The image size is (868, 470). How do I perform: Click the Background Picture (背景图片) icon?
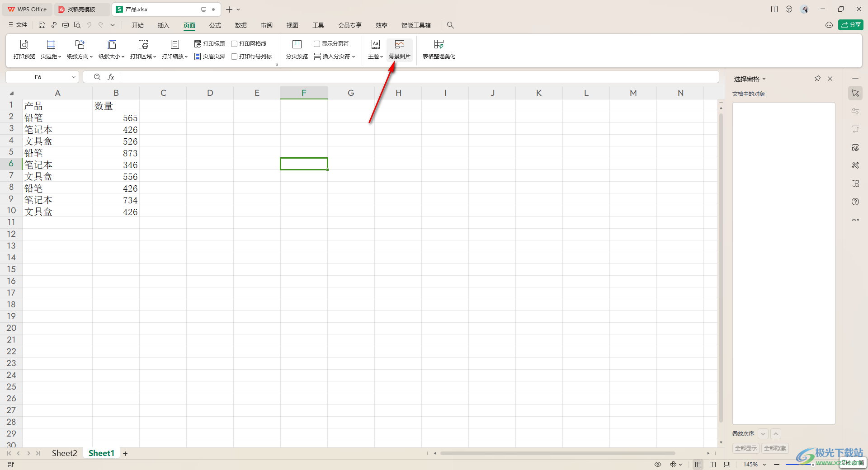(x=399, y=44)
